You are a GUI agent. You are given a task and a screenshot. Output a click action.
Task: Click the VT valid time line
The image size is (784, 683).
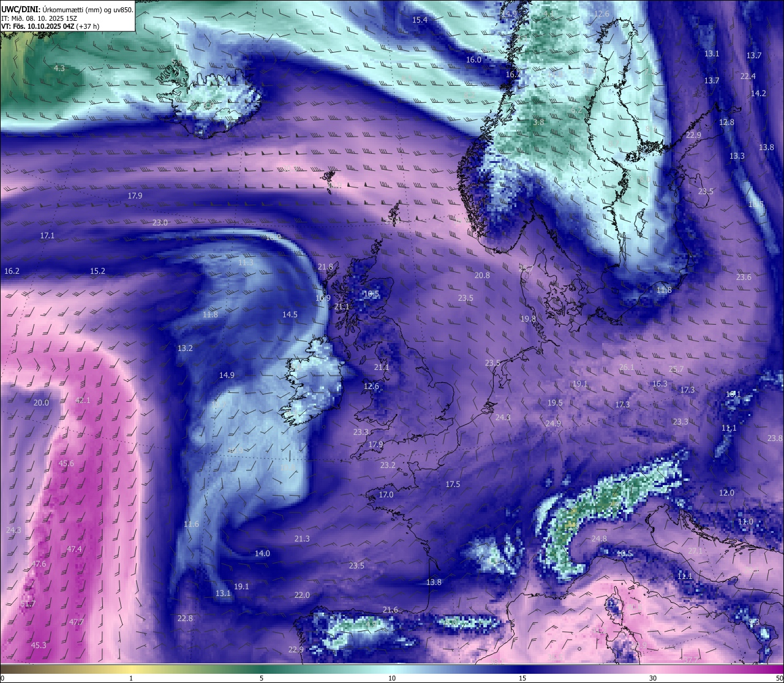50,26
